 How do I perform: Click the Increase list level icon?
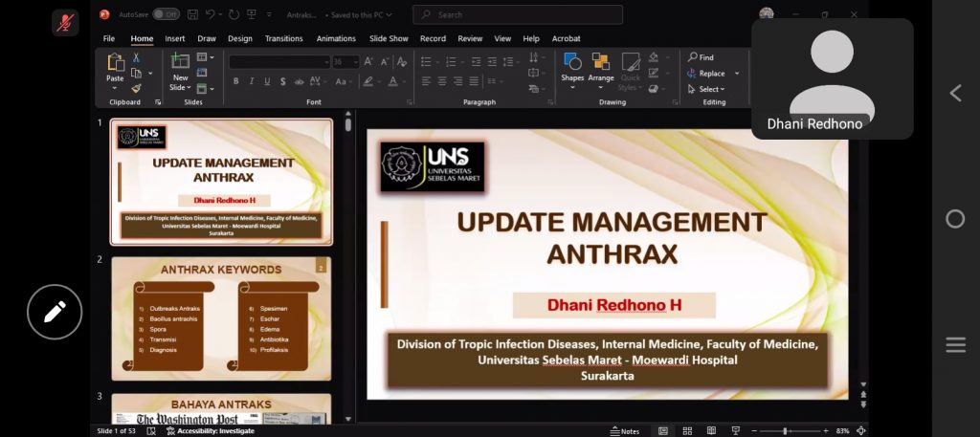[x=492, y=62]
